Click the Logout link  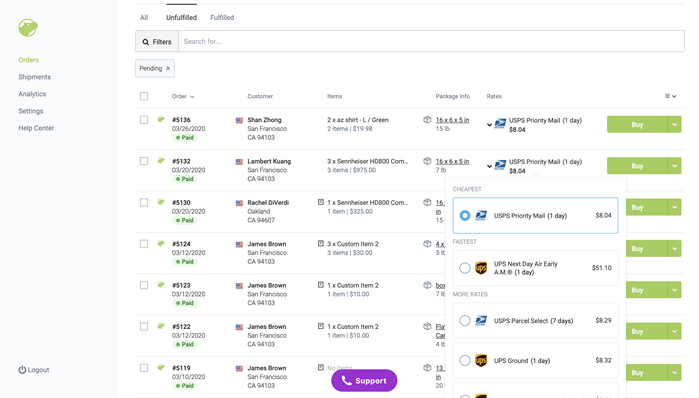pyautogui.click(x=34, y=370)
